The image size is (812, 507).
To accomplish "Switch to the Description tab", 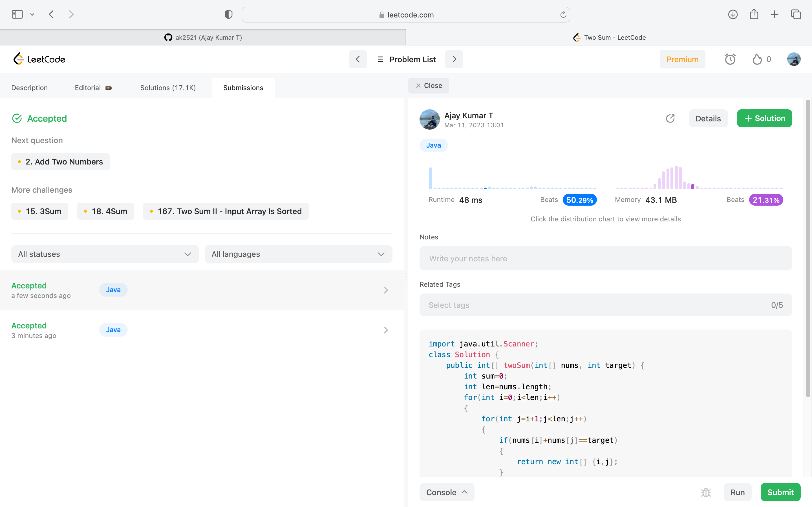I will (30, 88).
